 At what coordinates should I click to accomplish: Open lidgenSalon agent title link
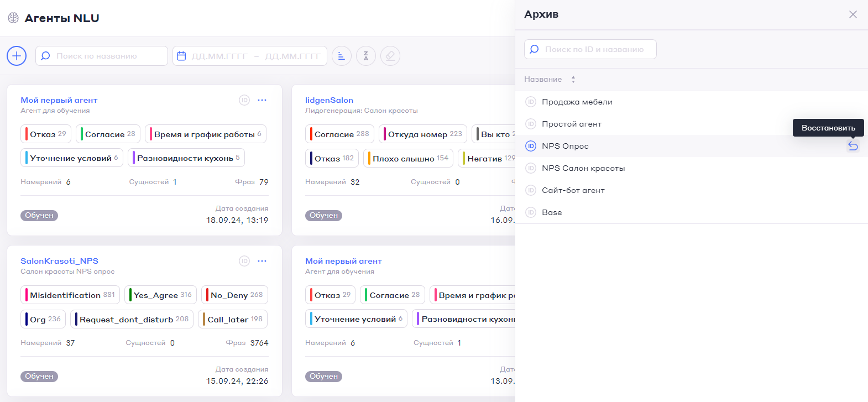(x=329, y=100)
